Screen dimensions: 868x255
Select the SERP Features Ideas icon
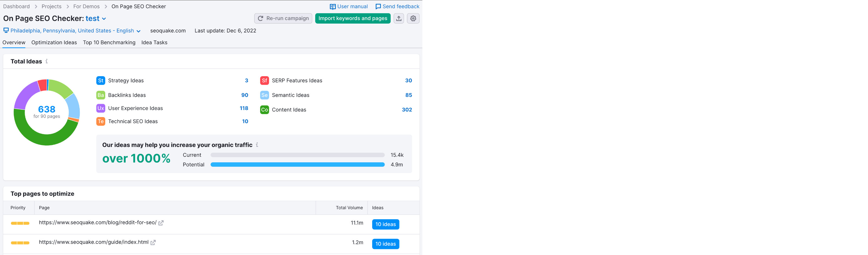264,80
